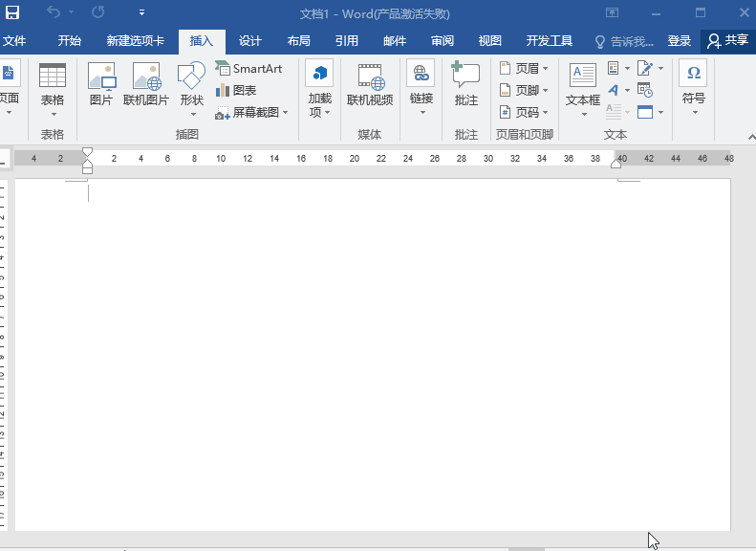Screen dimensions: 756x551
Task: Open the 设计 tab
Action: pos(250,41)
